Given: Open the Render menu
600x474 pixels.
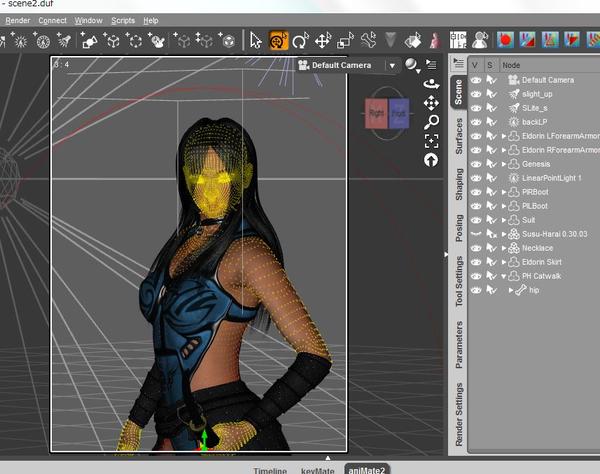Looking at the screenshot, I should click(18, 21).
